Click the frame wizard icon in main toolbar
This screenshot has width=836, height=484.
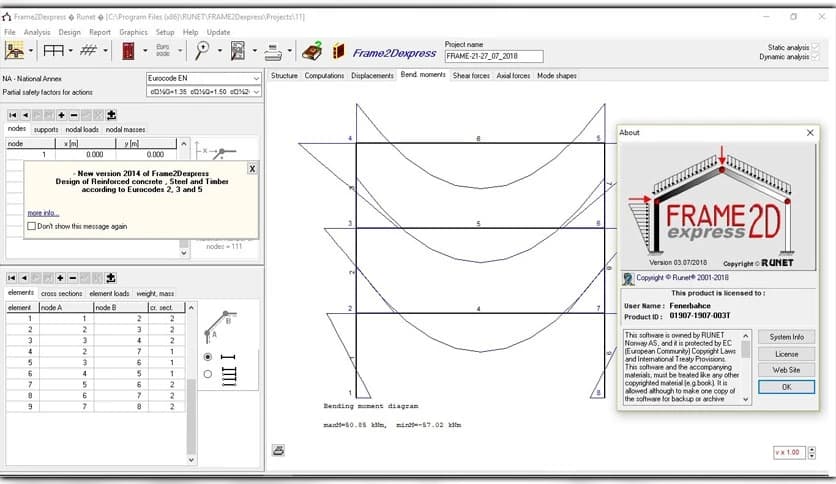point(14,51)
